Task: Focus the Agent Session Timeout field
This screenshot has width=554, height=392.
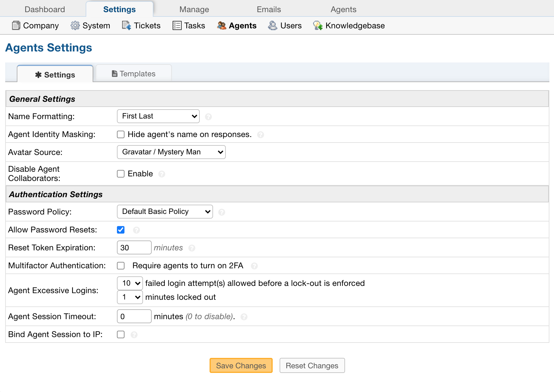Action: (x=134, y=316)
